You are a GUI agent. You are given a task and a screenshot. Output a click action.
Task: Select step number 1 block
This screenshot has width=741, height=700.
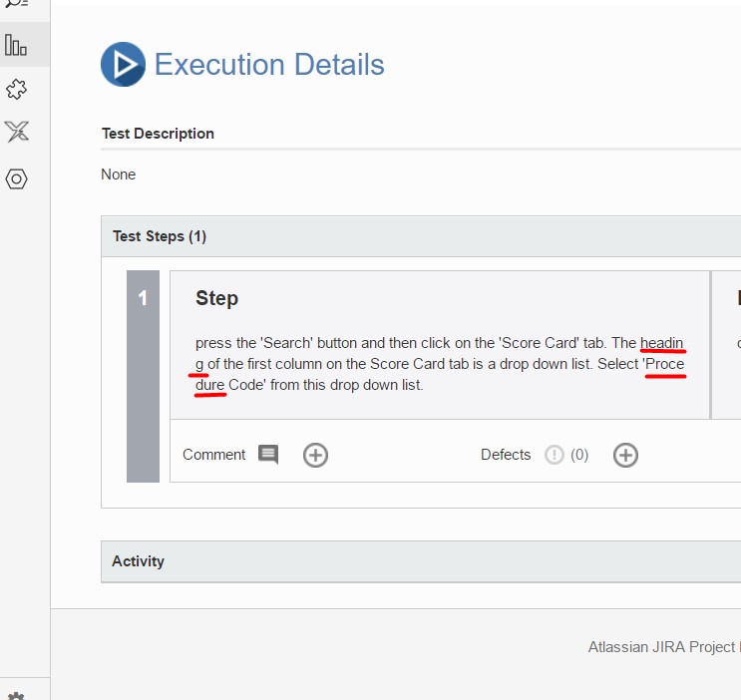(x=143, y=376)
